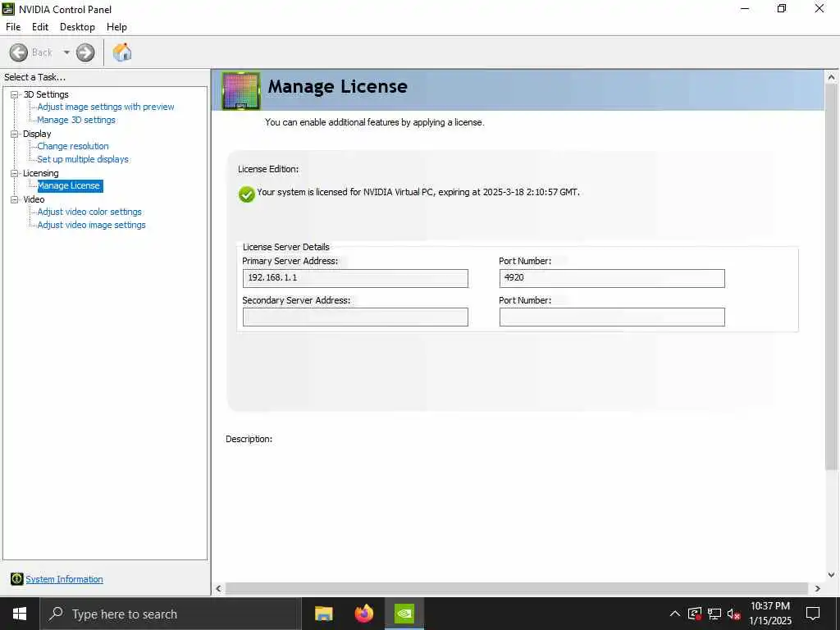This screenshot has width=840, height=630.
Task: Open Adjust video color settings
Action: click(89, 212)
